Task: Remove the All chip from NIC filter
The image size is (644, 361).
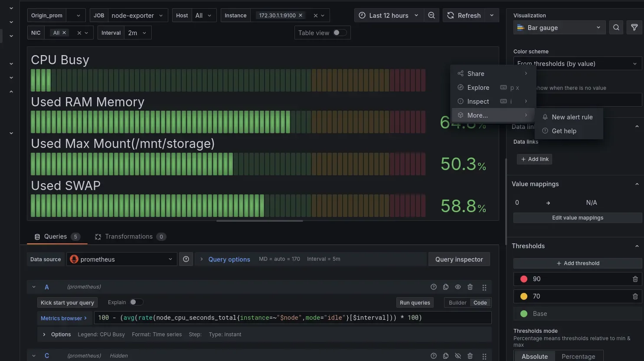Action: pyautogui.click(x=64, y=33)
